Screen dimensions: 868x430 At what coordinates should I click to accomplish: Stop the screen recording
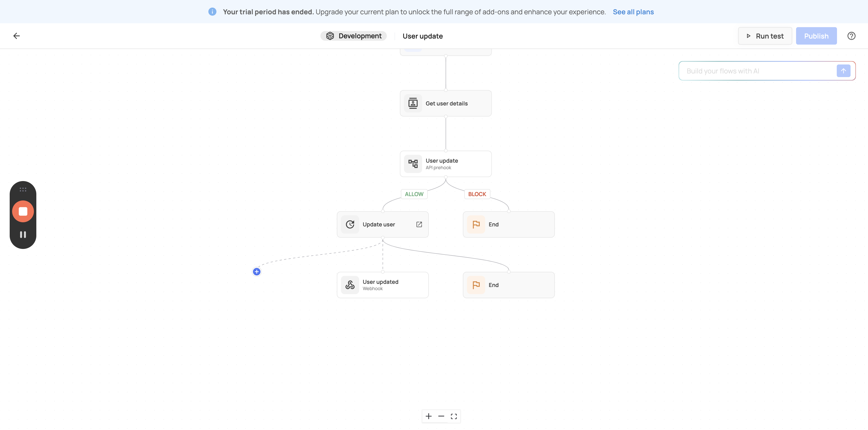click(x=23, y=211)
